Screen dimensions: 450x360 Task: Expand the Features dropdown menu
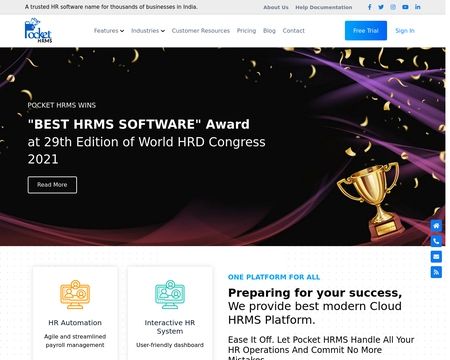(x=109, y=31)
